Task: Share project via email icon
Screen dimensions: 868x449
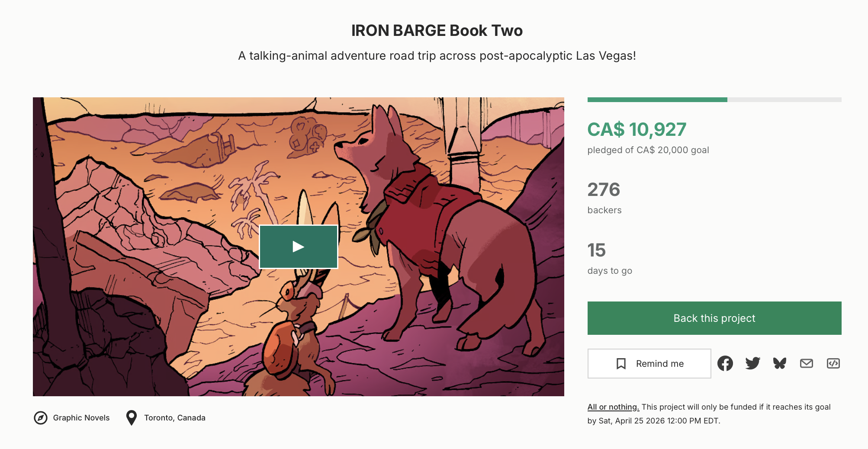Action: pos(806,363)
